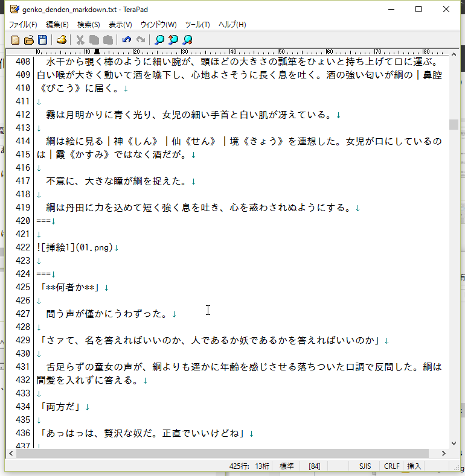The image size is (465, 476).
Task: Open the 検索(S) menu
Action: (x=88, y=25)
